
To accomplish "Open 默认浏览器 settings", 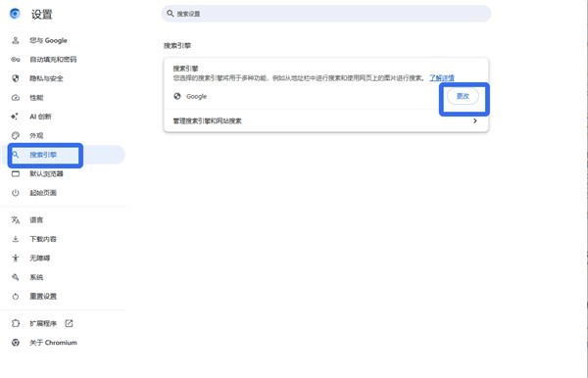I will 46,174.
